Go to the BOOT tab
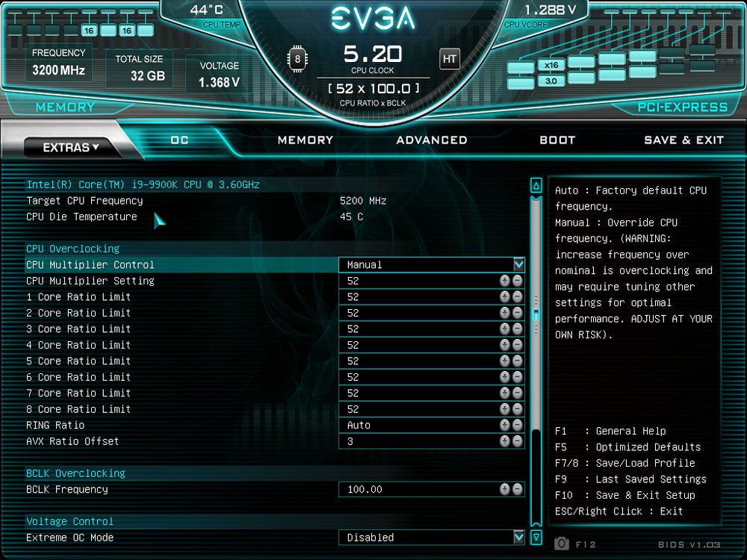This screenshot has height=560, width=747. (x=557, y=140)
